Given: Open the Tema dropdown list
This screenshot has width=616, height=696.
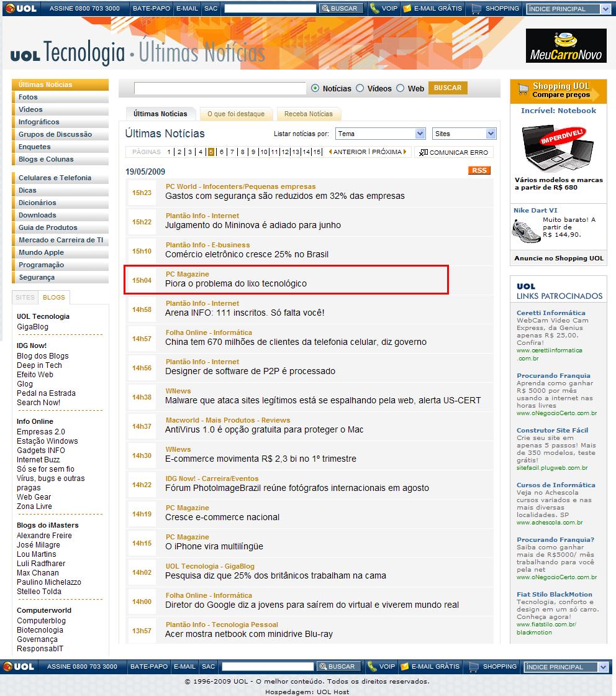Looking at the screenshot, I should 380,134.
